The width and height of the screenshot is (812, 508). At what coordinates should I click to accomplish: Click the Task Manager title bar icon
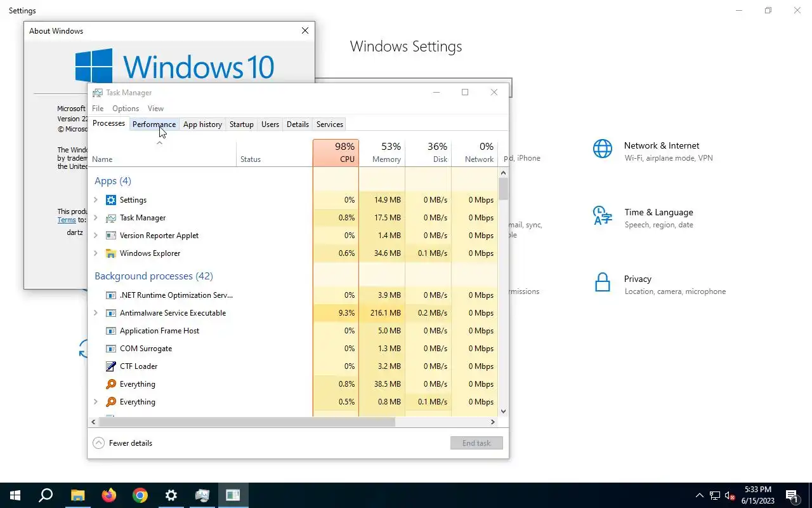[x=98, y=93]
